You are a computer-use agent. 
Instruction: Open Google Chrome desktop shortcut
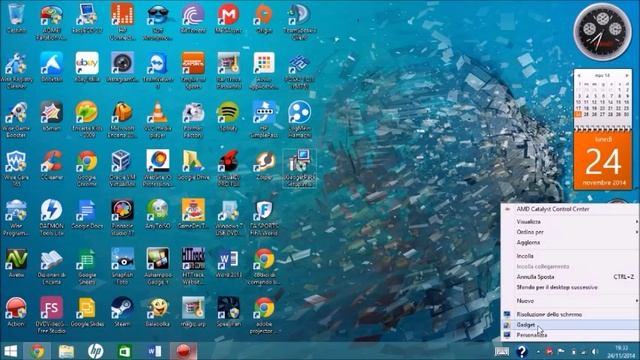click(87, 168)
